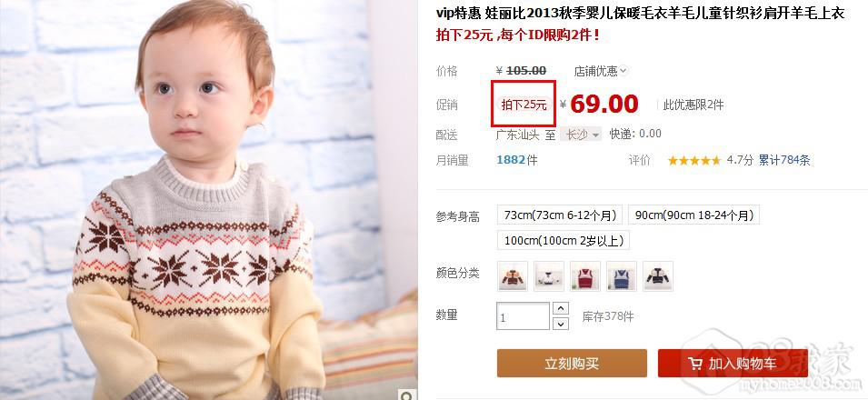Decrease quantity with the down arrow
The height and width of the screenshot is (400, 868).
[x=561, y=324]
